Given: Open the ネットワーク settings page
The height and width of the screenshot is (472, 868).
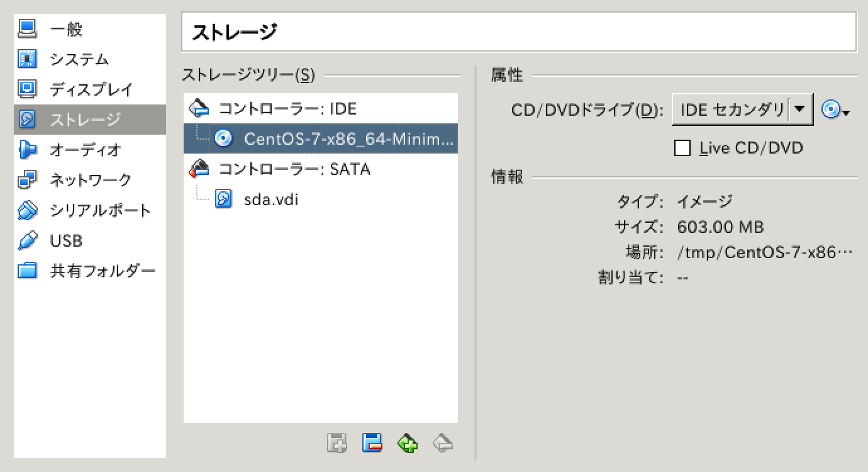Looking at the screenshot, I should [91, 180].
